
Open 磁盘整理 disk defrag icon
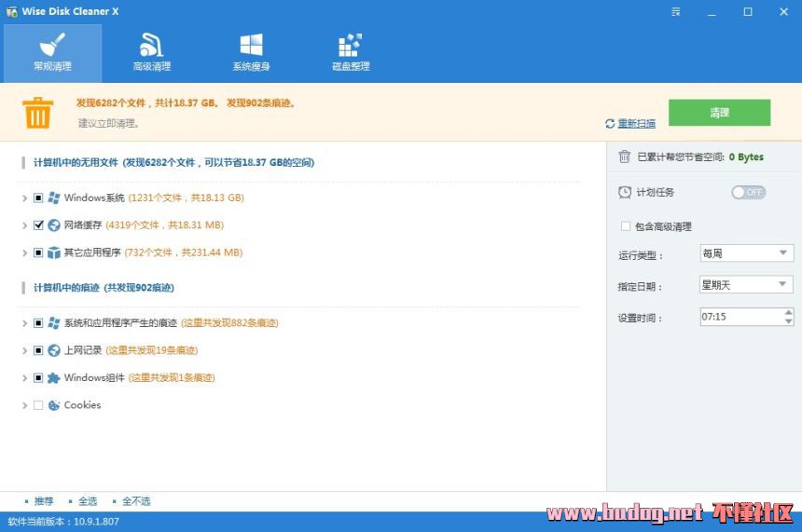pos(351,45)
